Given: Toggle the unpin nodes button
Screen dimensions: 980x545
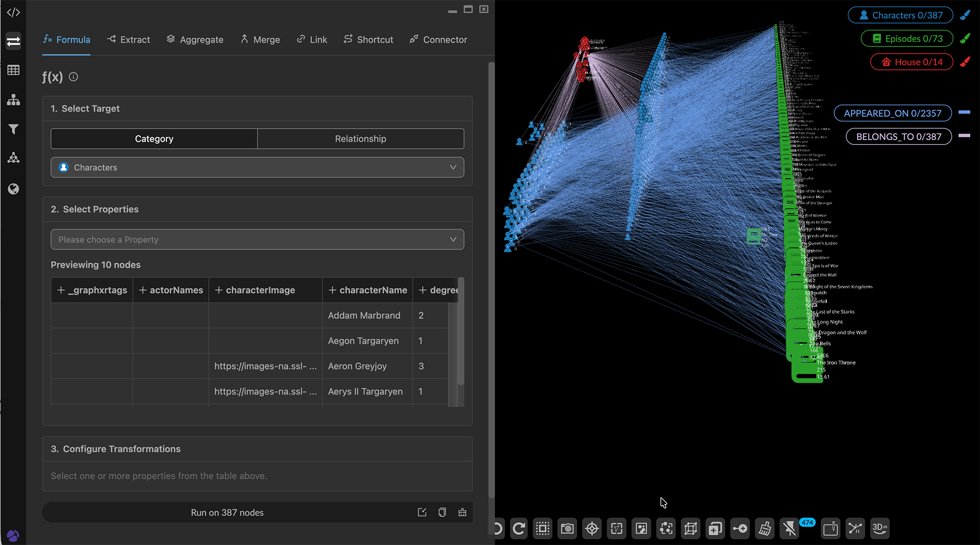Looking at the screenshot, I should [x=789, y=529].
